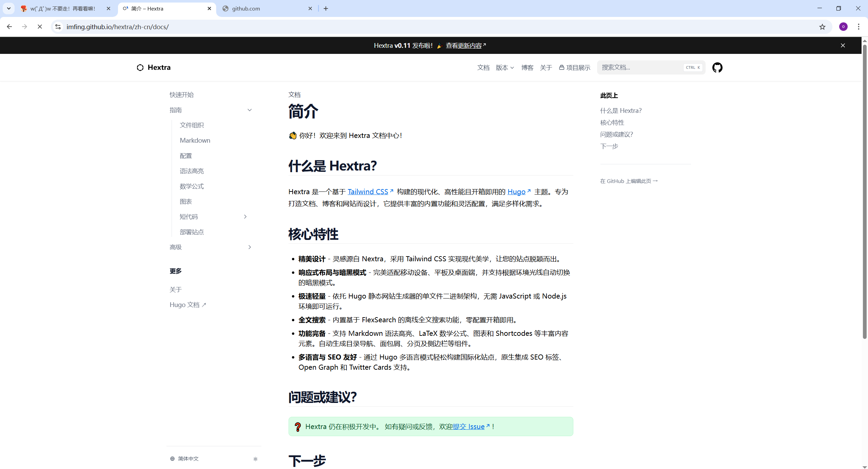Toggle the light/dark theme sun icon
The height and width of the screenshot is (469, 868).
point(255,459)
